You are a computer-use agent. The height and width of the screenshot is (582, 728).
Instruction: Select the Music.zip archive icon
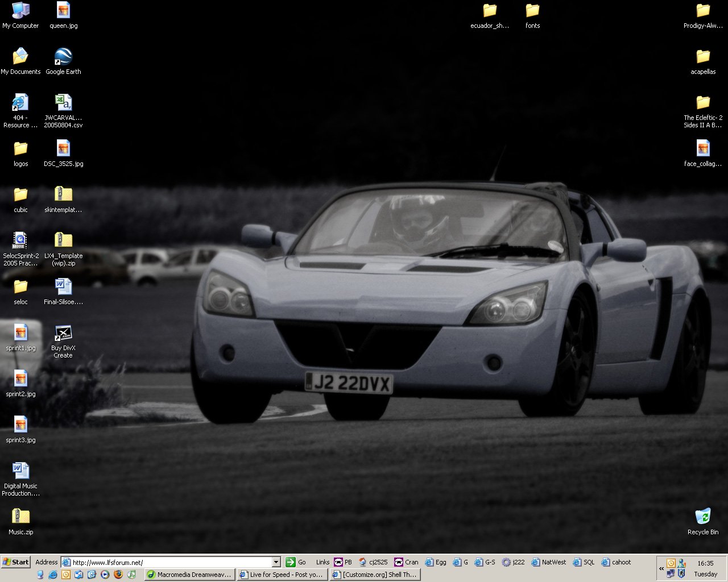[x=20, y=517]
